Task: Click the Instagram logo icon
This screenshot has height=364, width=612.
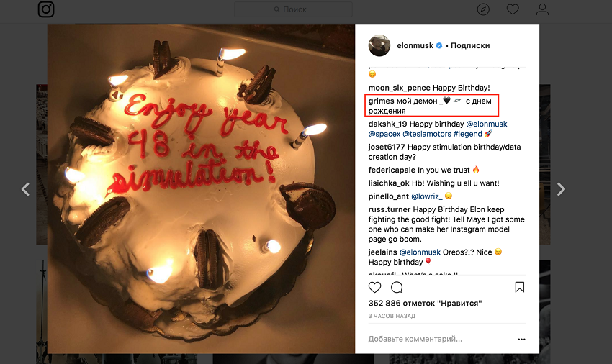Action: (46, 10)
